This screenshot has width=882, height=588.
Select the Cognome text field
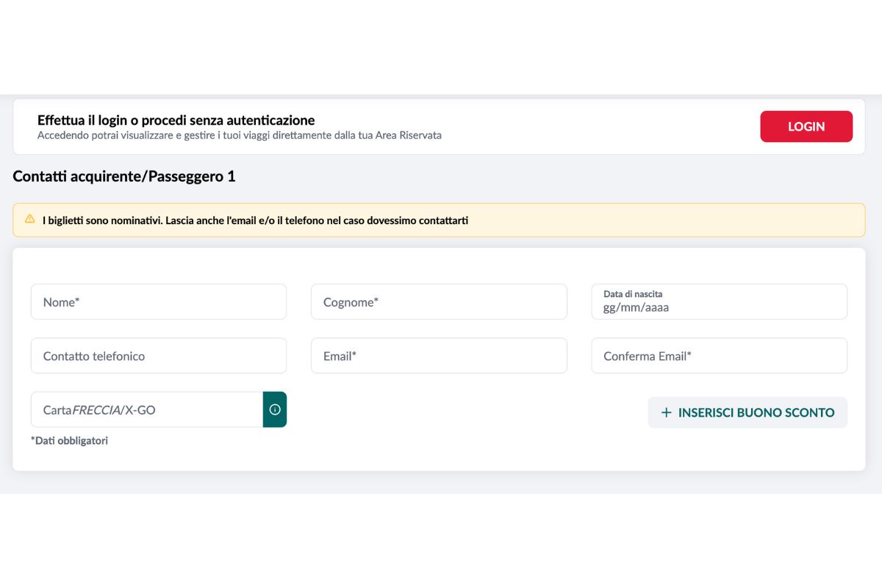(439, 302)
